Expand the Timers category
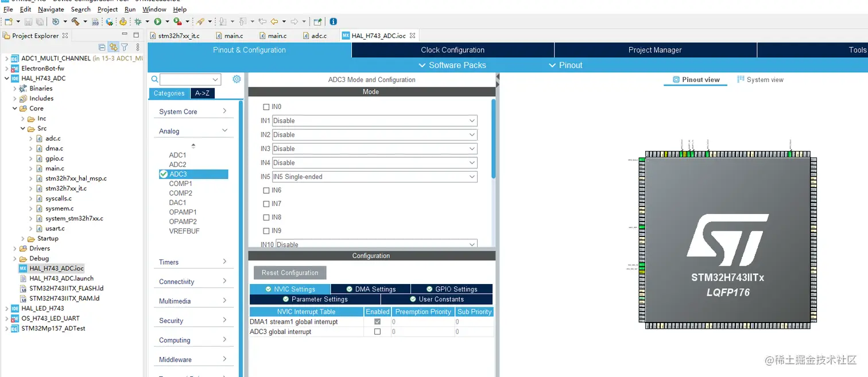 tap(193, 262)
